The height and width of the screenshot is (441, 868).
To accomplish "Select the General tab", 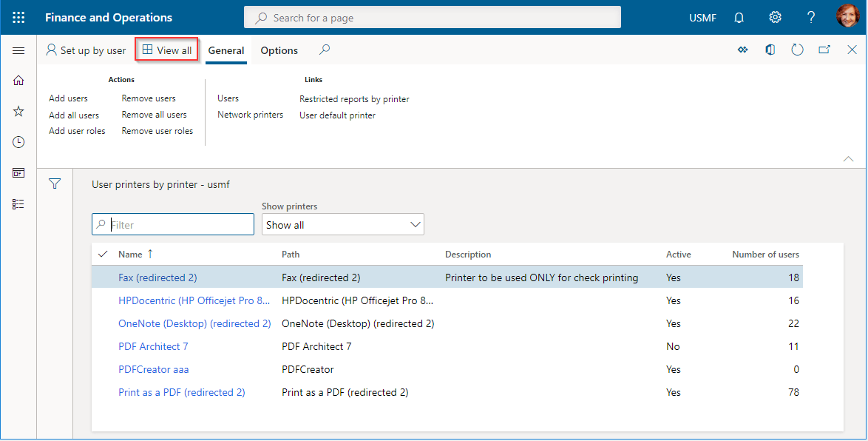I will pyautogui.click(x=226, y=50).
